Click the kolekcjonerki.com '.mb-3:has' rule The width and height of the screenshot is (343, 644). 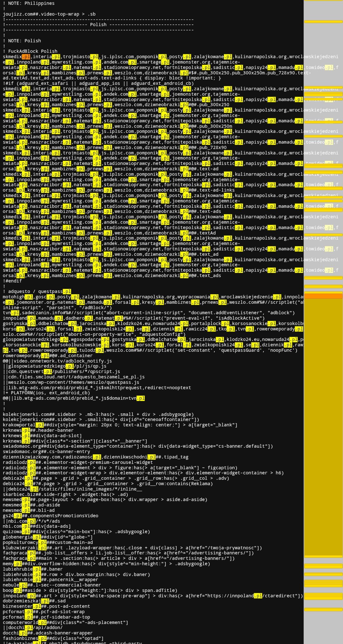[x=98, y=414]
